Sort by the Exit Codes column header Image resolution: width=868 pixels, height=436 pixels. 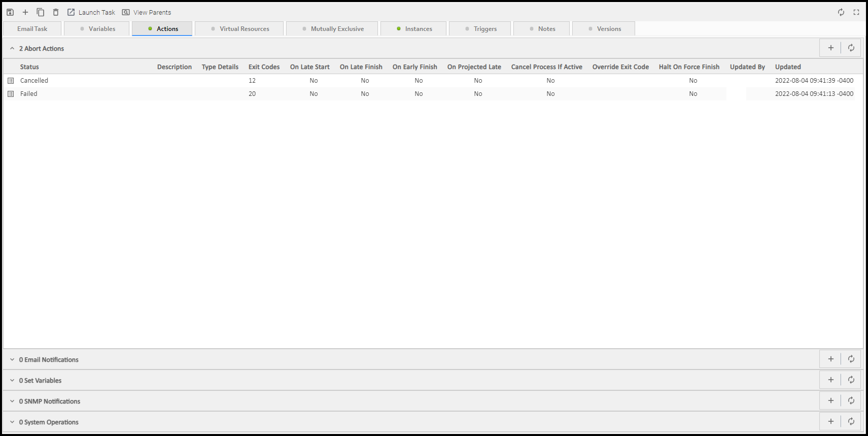264,67
